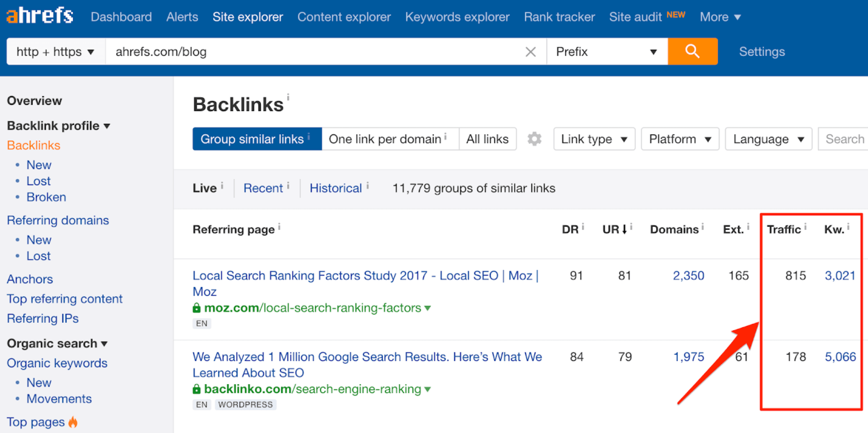Image resolution: width=868 pixels, height=433 pixels.
Task: Open the Local Search Ranking Factors Study link
Action: tap(365, 284)
